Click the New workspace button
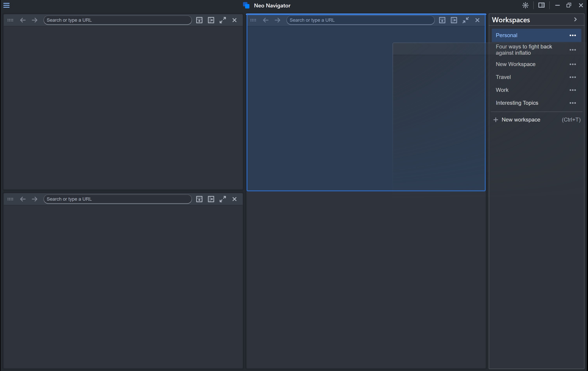The image size is (588, 371). (x=521, y=120)
